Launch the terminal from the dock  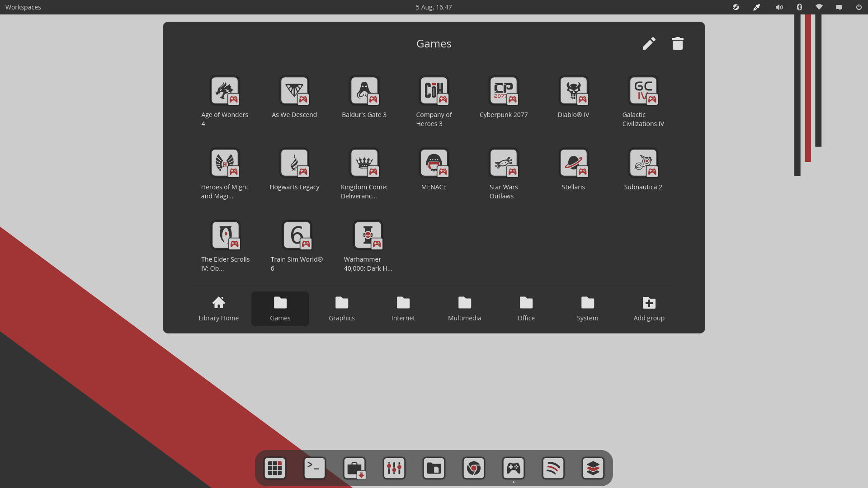click(315, 468)
